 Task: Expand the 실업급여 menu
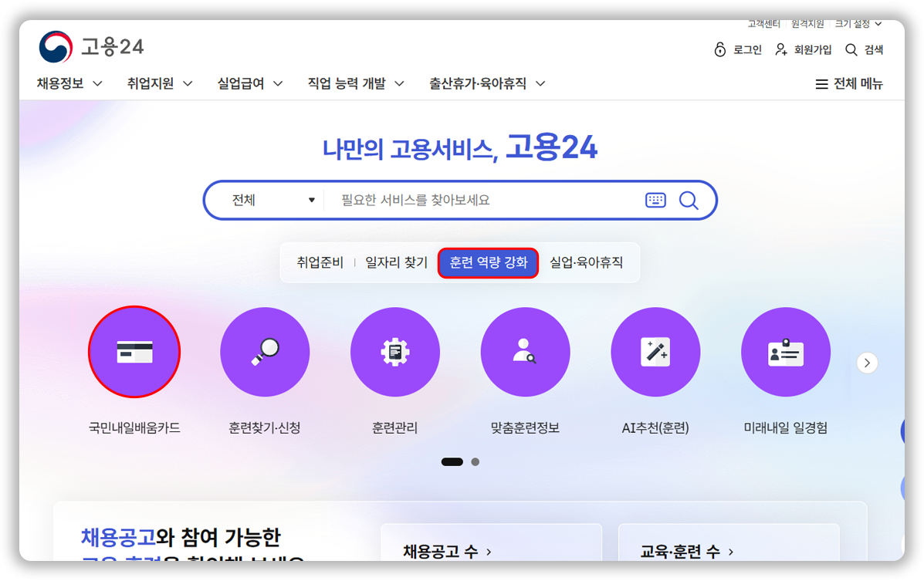pos(249,83)
